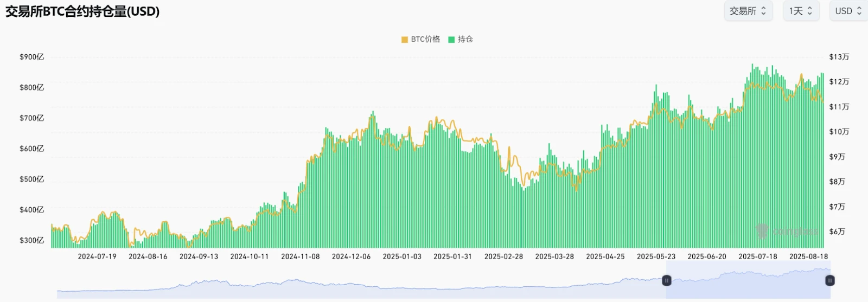
Task: Expand the USD currency dropdown
Action: coord(848,11)
